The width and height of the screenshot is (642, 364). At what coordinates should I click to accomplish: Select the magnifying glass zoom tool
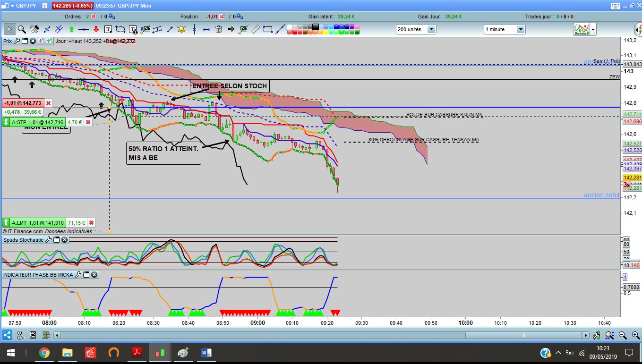coord(22,29)
